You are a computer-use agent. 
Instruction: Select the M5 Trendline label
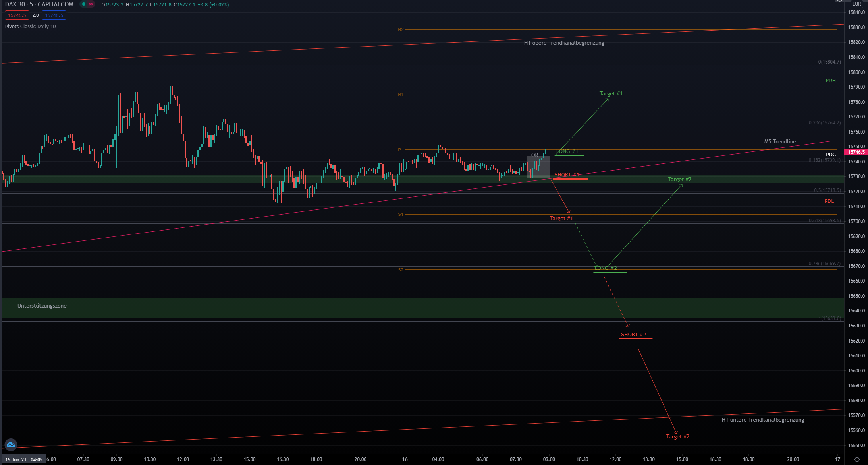pyautogui.click(x=780, y=142)
